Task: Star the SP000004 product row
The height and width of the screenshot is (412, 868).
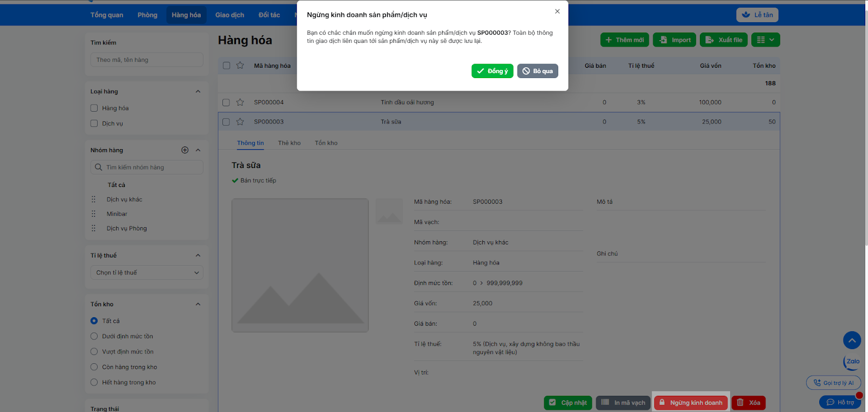Action: [240, 102]
